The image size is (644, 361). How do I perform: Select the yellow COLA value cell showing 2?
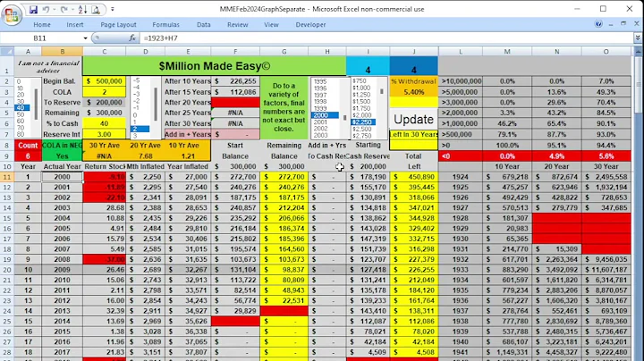click(x=105, y=92)
